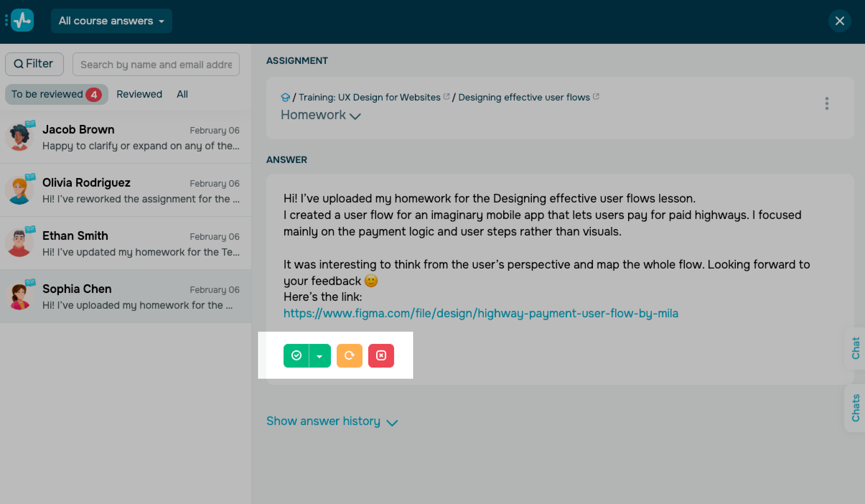Click the orange return for revision button

pyautogui.click(x=349, y=355)
